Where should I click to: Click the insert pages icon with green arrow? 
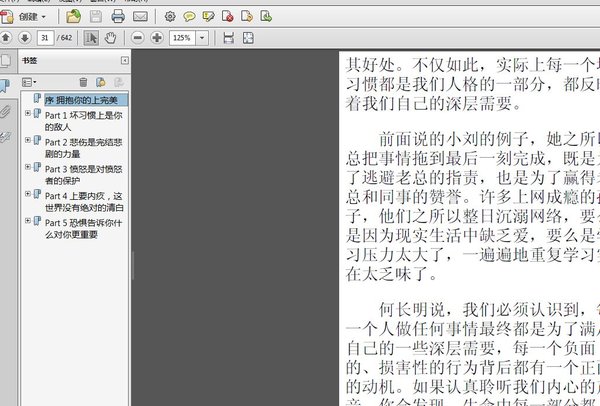[266, 16]
